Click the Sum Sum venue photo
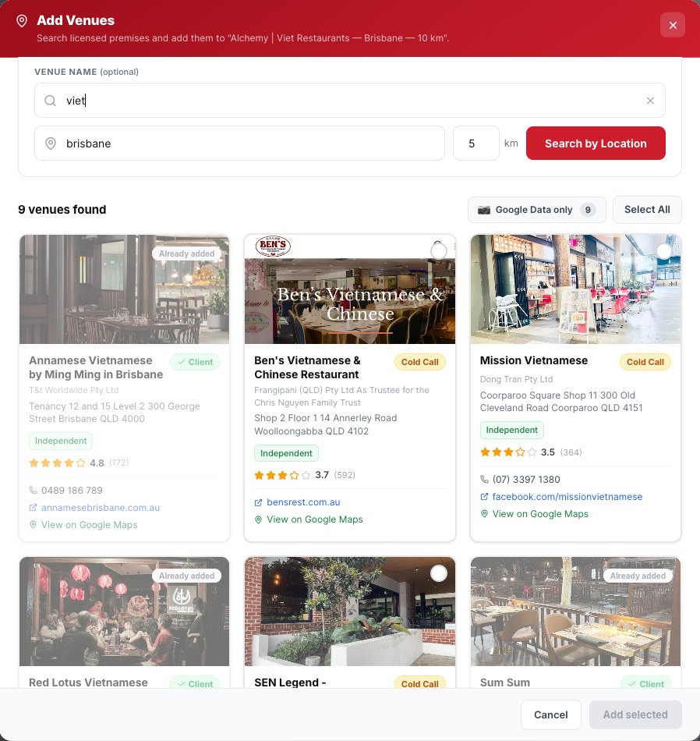 click(575, 612)
